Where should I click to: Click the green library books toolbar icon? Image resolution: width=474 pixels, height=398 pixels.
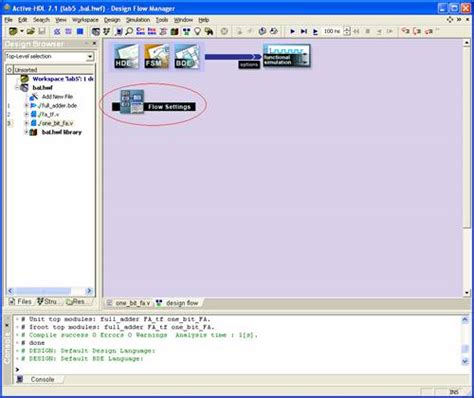click(174, 31)
